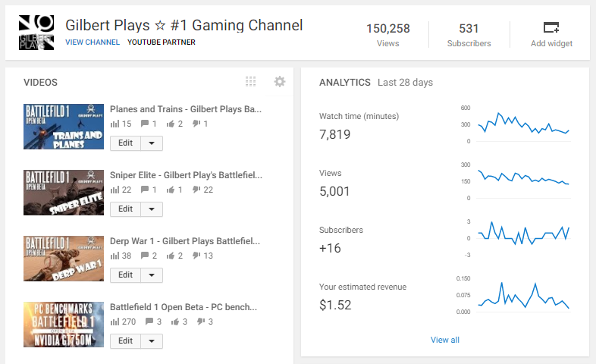Click the Gilbert Plays channel avatar

click(x=36, y=33)
